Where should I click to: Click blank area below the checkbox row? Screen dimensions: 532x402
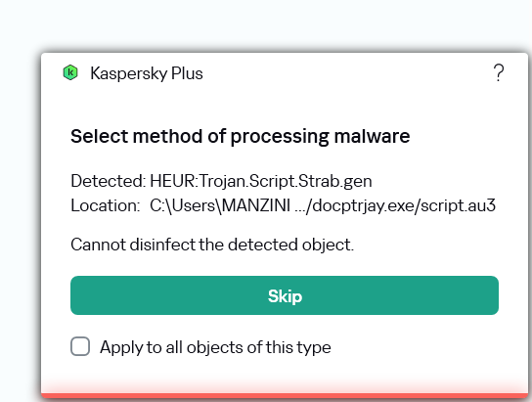pos(285,374)
